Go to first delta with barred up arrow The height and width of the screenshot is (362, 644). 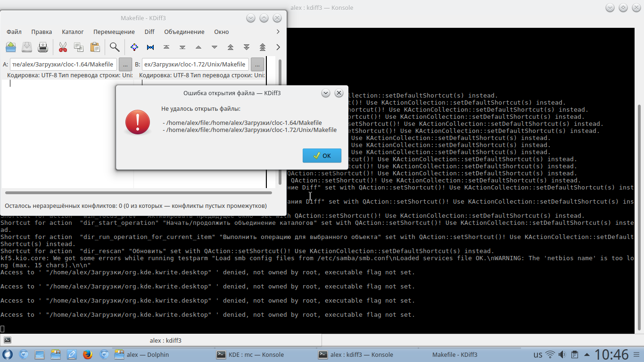click(166, 47)
